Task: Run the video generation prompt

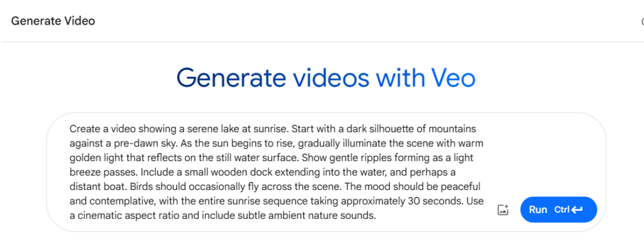Action: pos(558,210)
